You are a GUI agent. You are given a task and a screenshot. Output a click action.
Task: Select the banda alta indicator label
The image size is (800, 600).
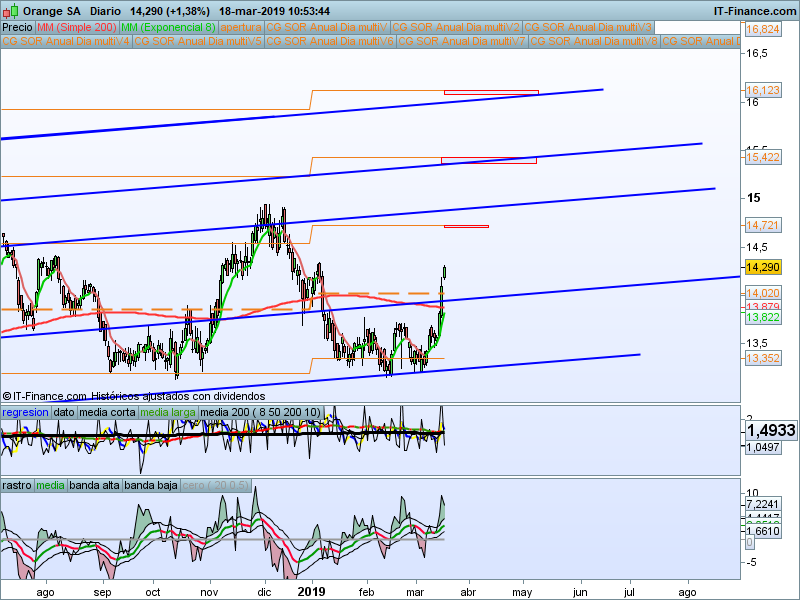94,485
